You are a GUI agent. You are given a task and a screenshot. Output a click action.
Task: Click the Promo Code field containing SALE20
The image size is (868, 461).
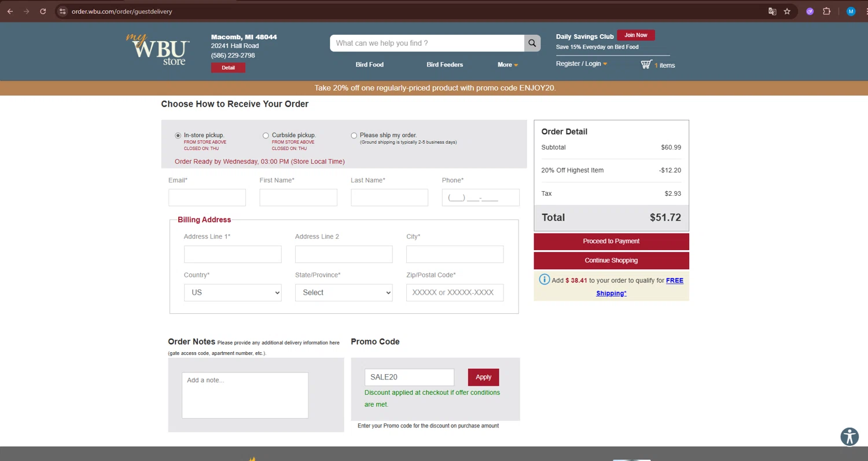tap(409, 377)
